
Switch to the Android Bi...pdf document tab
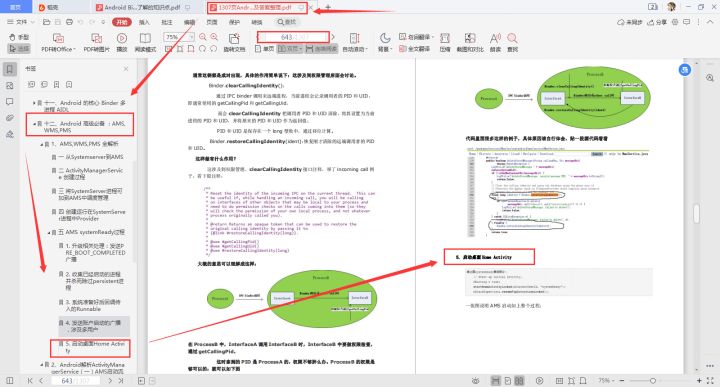[x=142, y=7]
